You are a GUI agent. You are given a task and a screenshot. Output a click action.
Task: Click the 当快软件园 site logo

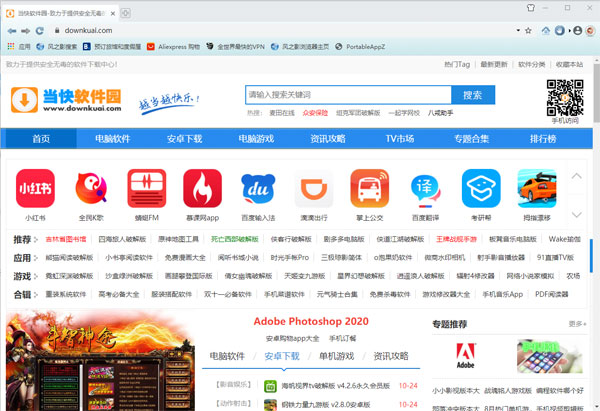point(66,100)
